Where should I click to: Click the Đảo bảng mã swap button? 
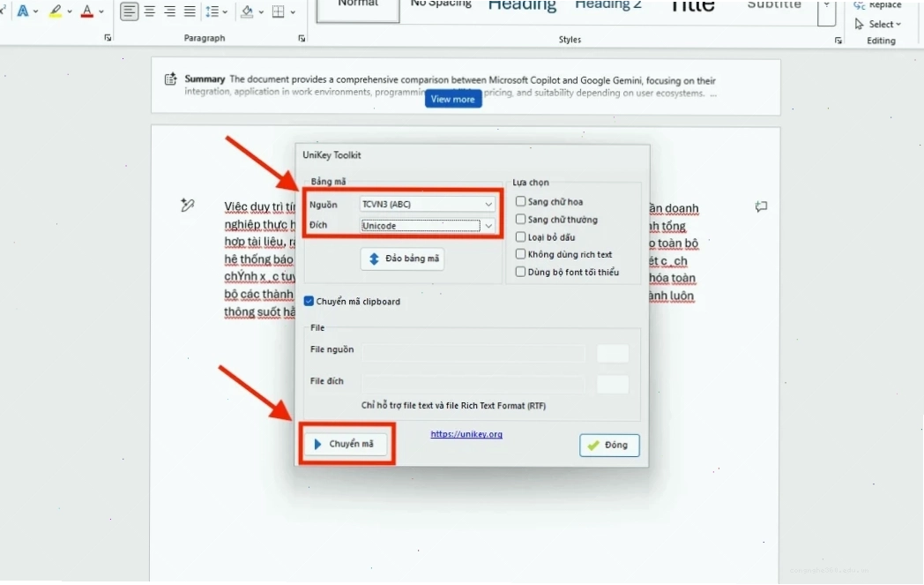click(x=402, y=259)
